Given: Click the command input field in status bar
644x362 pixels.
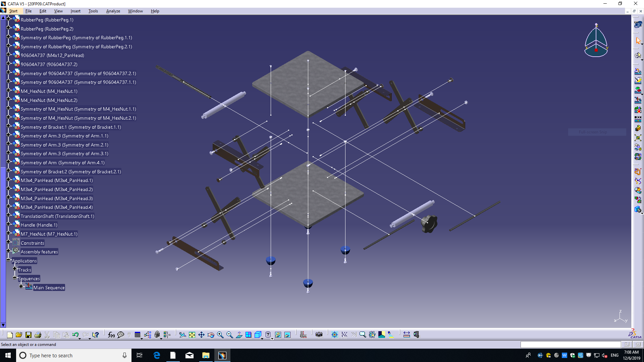Looking at the screenshot, I should [570, 345].
